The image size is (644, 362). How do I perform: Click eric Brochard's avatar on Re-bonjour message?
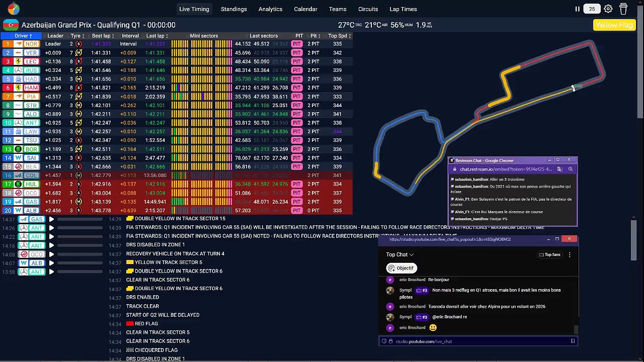tap(390, 280)
